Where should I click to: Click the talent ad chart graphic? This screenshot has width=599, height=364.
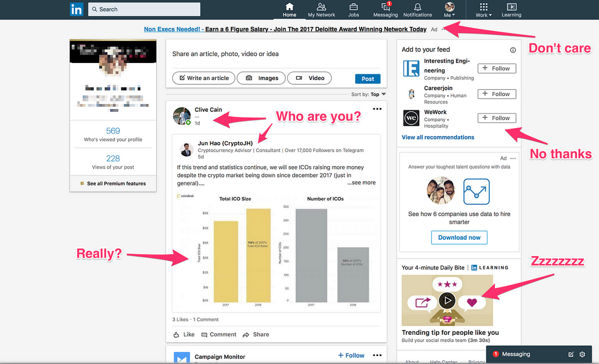click(x=476, y=192)
